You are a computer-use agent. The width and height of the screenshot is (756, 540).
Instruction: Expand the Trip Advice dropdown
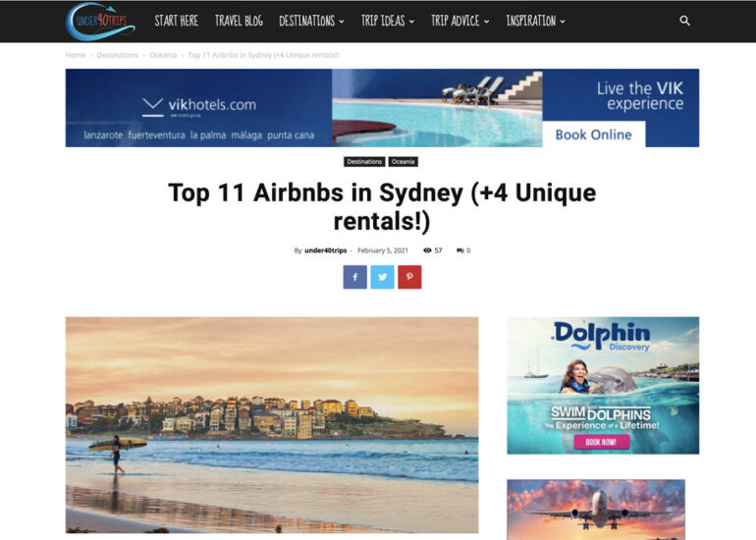coord(459,21)
